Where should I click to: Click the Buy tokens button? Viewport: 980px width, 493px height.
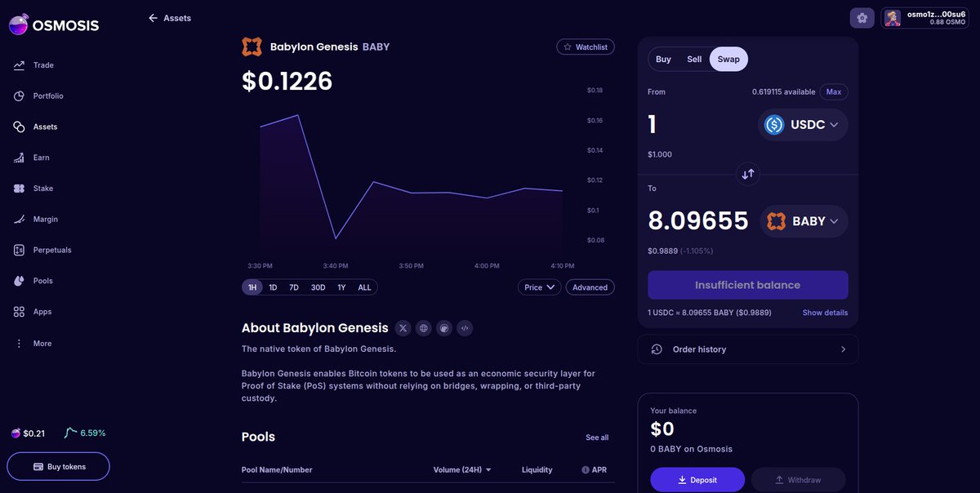coord(58,467)
